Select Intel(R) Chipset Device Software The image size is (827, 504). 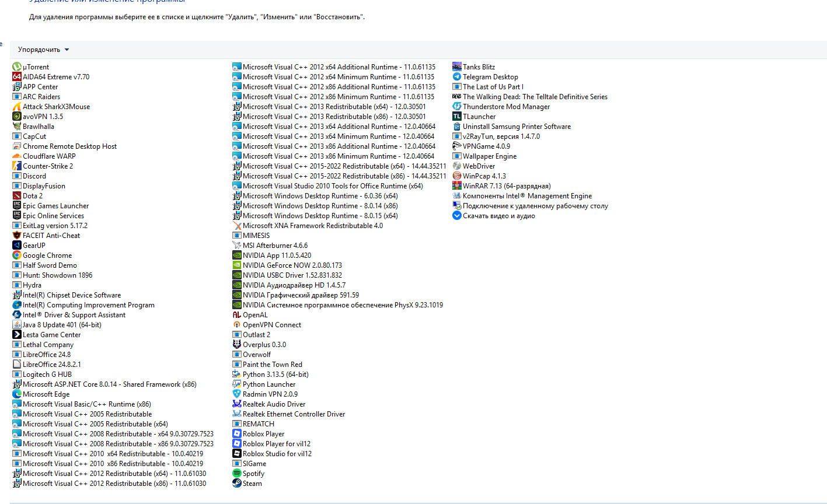pos(67,295)
